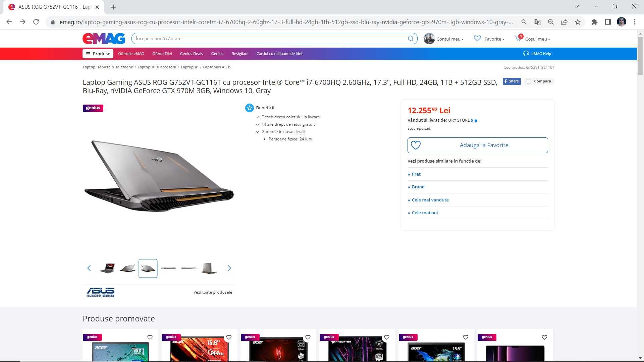
Task: Click the share page icon in address bar
Action: click(564, 22)
